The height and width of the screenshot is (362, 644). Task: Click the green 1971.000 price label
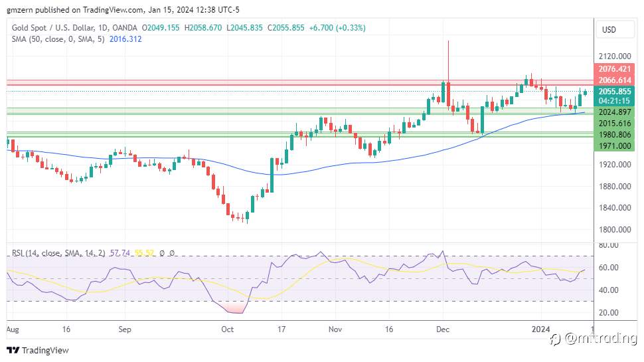click(614, 146)
